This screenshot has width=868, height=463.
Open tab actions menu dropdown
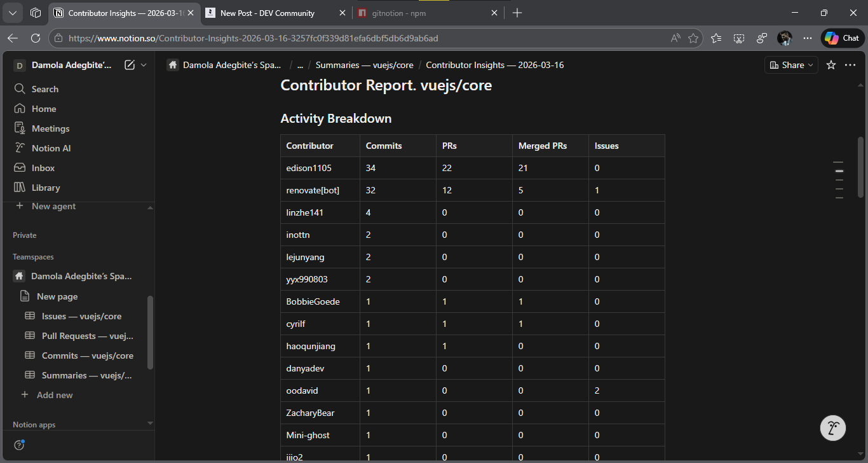point(13,13)
